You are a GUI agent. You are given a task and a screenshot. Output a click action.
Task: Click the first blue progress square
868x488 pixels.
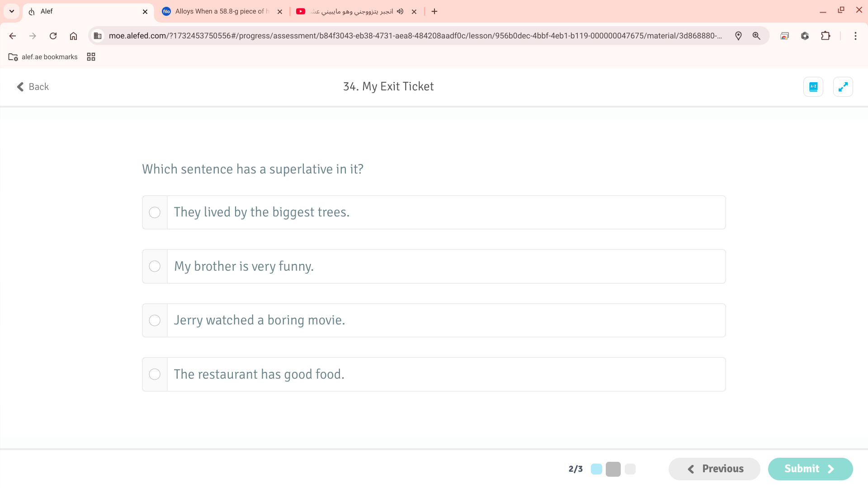click(x=596, y=469)
